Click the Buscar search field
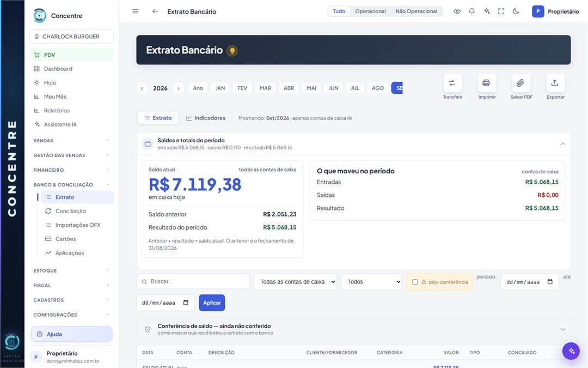Image resolution: width=588 pixels, height=368 pixels. pos(193,281)
